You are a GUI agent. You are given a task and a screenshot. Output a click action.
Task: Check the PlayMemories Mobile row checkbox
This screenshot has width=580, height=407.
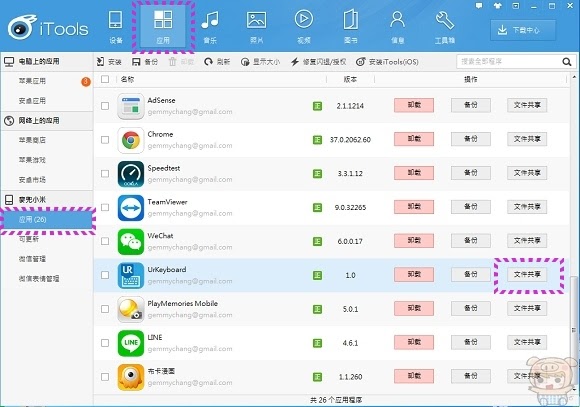tap(105, 309)
